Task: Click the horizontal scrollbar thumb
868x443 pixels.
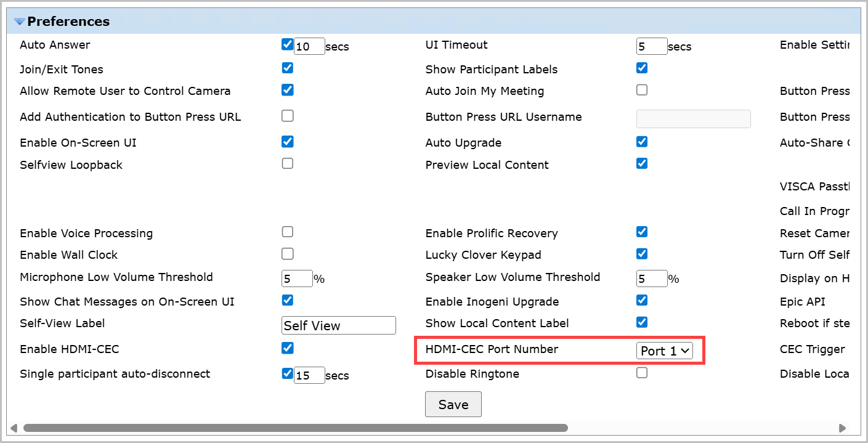Action: click(296, 428)
